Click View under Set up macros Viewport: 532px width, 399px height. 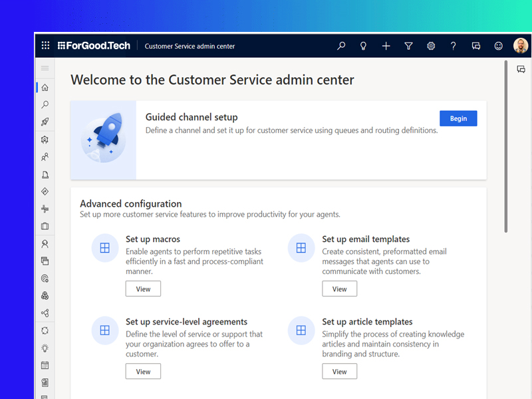[x=143, y=289]
